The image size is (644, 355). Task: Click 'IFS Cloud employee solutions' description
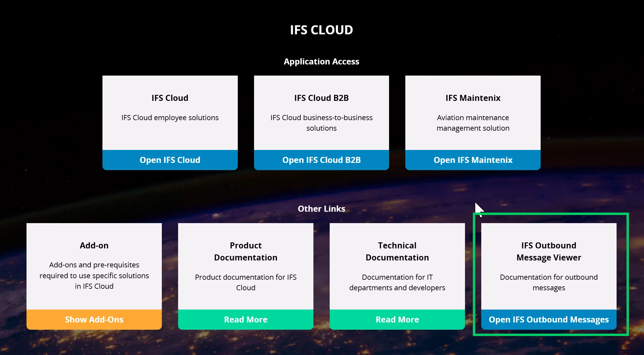coord(170,118)
